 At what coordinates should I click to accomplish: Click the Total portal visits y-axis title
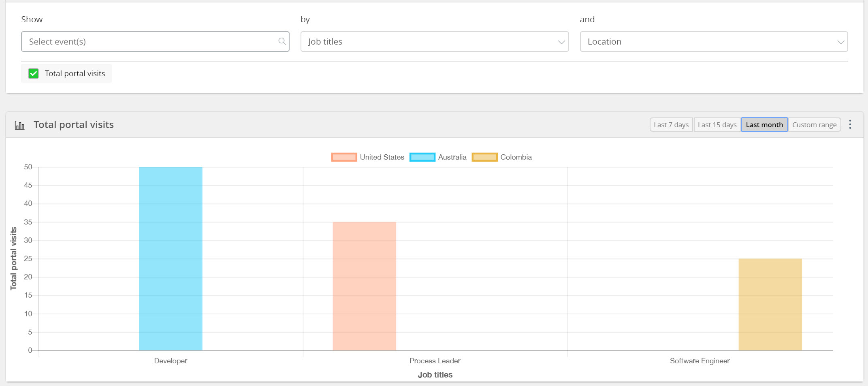(x=13, y=258)
